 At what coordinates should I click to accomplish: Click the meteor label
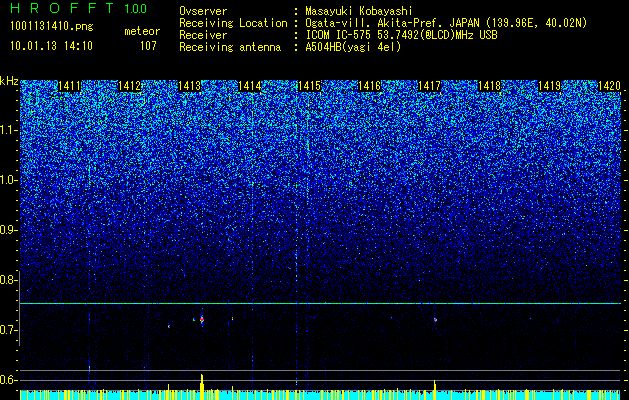coord(142,31)
